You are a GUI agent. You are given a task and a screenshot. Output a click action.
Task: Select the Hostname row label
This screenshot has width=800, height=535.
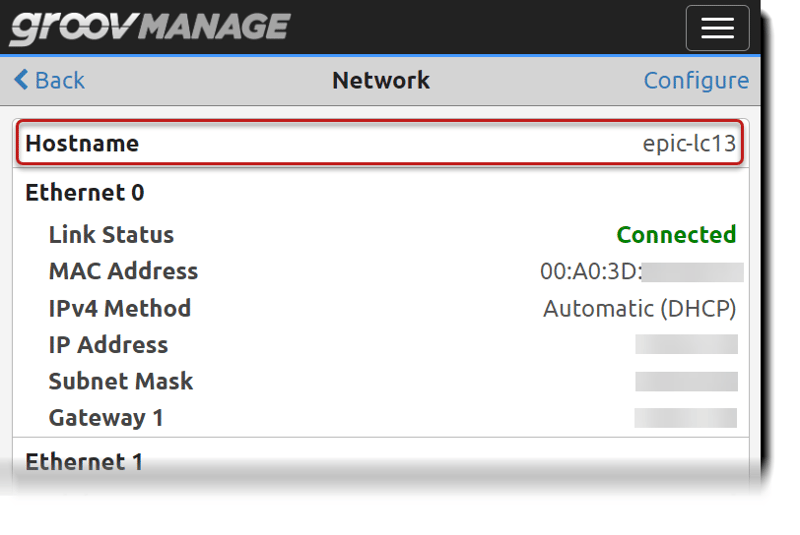click(x=82, y=144)
